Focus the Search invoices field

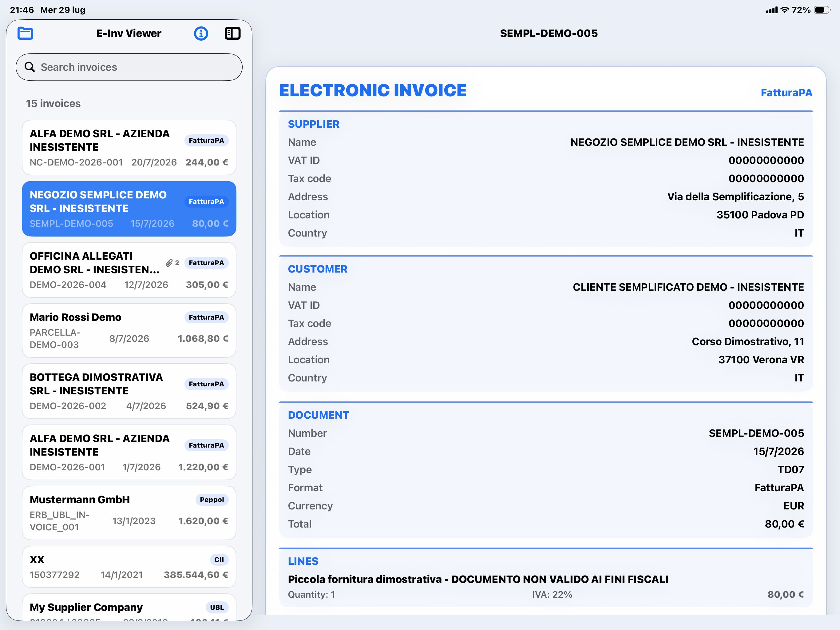tap(129, 67)
